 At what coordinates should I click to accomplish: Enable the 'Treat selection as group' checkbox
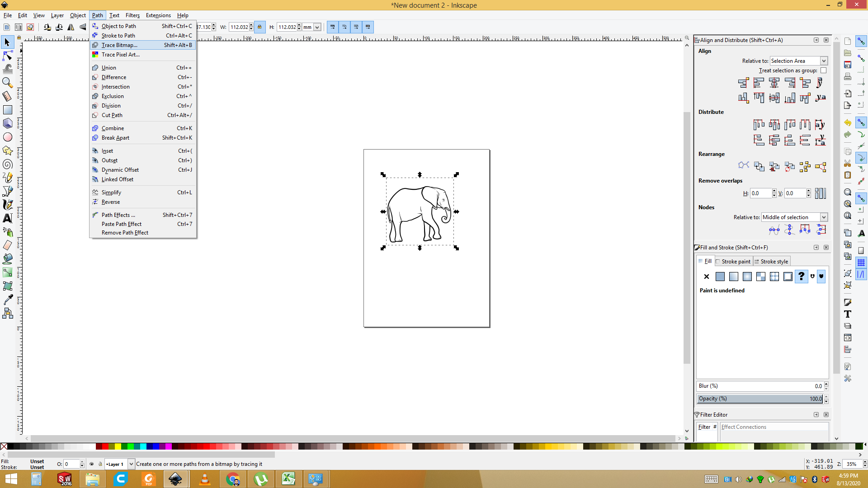824,70
